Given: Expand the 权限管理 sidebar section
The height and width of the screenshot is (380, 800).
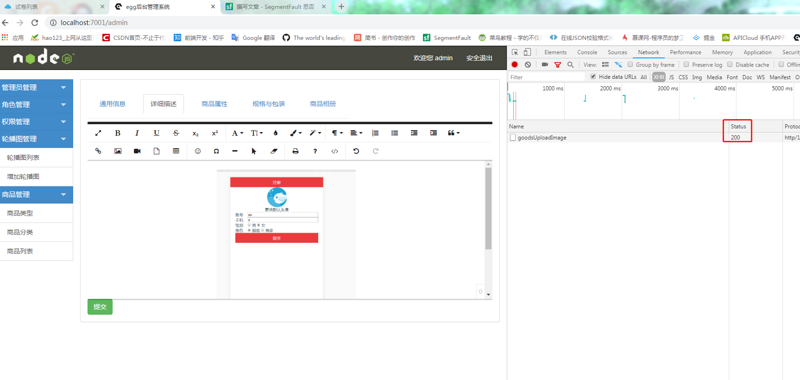Looking at the screenshot, I should pyautogui.click(x=36, y=122).
